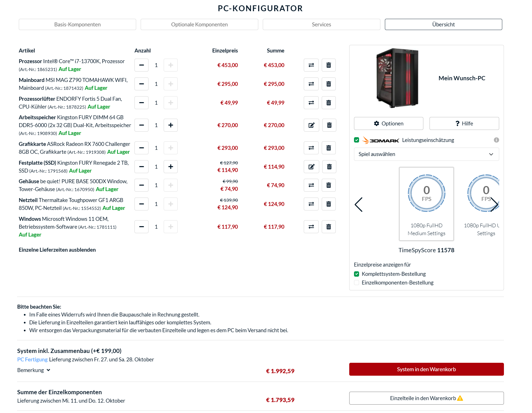Image resolution: width=532 pixels, height=413 pixels.
Task: Select the Übersicht tab
Action: click(x=444, y=24)
